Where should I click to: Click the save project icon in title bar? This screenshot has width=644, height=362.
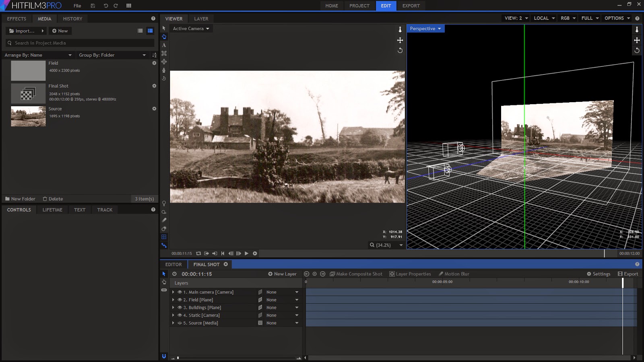[x=93, y=6]
